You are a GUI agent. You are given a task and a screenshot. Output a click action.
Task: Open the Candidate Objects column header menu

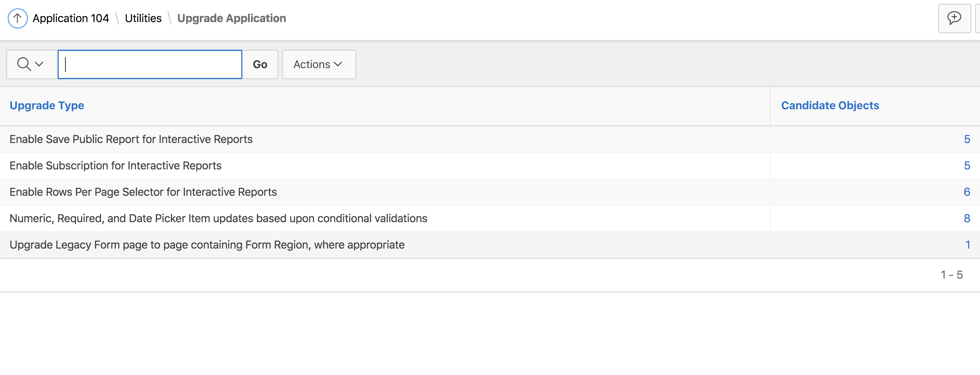[830, 105]
